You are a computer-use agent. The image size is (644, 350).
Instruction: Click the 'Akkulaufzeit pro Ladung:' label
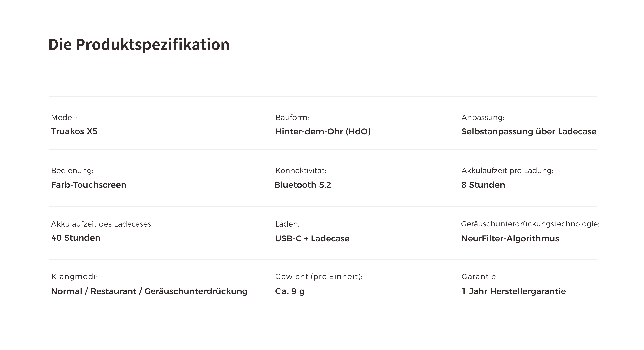507,171
